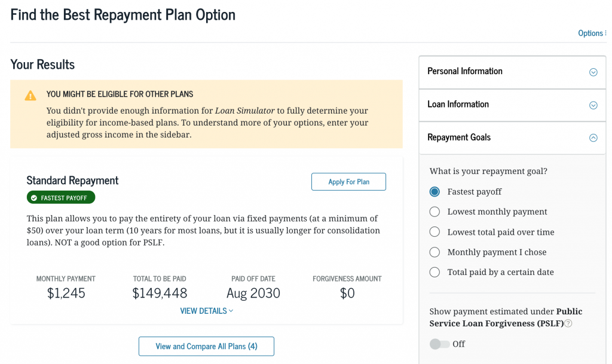Screen dimensions: 612x364
Task: Click the PSLF help question mark icon
Action: (x=568, y=323)
